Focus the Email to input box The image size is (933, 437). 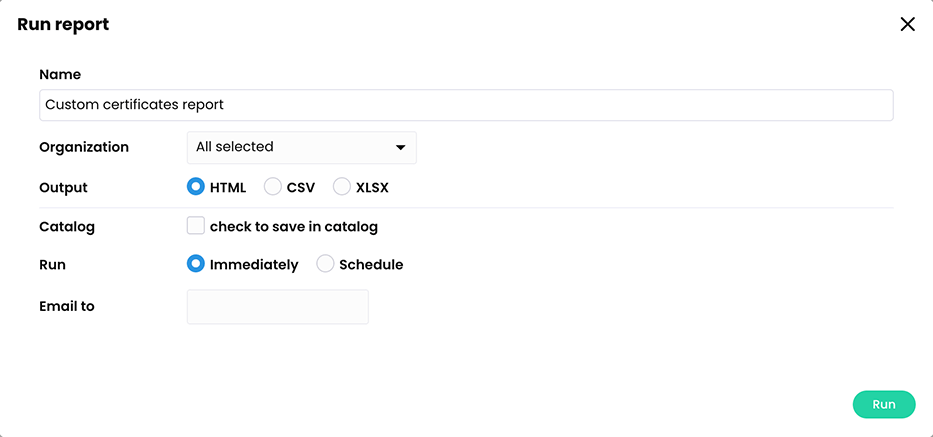(x=277, y=307)
